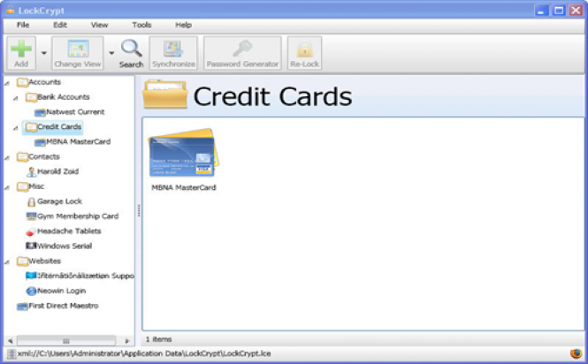Viewport: 588px width, 364px height.
Task: Open the Tools menu
Action: point(141,25)
